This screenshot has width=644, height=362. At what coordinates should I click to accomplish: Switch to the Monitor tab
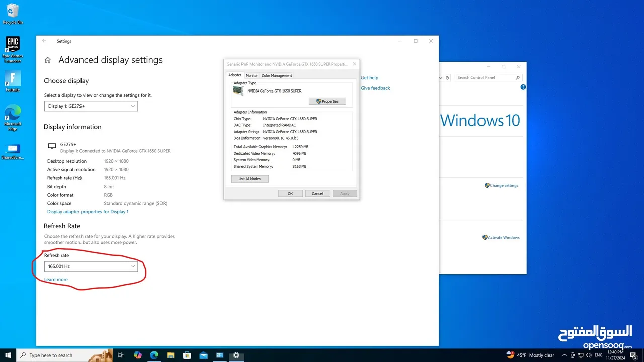[x=252, y=76]
